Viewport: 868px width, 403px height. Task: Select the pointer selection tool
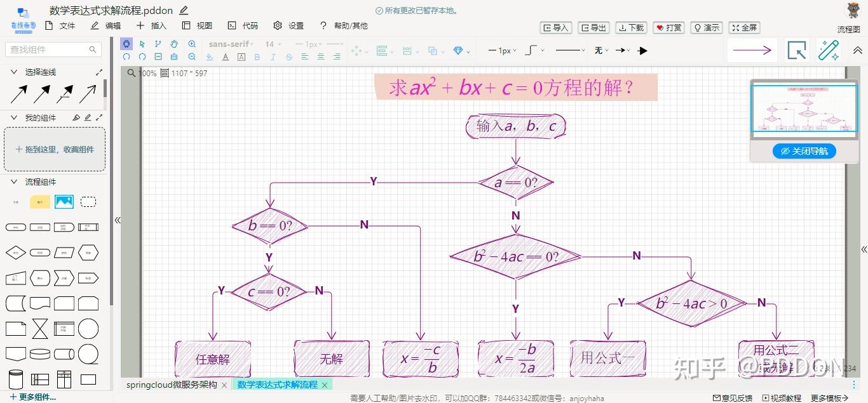(x=142, y=44)
